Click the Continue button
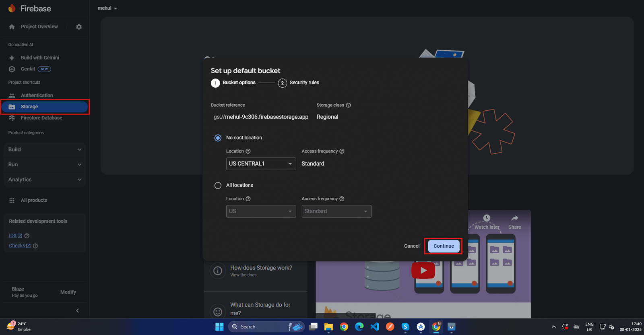Image resolution: width=644 pixels, height=335 pixels. [x=444, y=246]
